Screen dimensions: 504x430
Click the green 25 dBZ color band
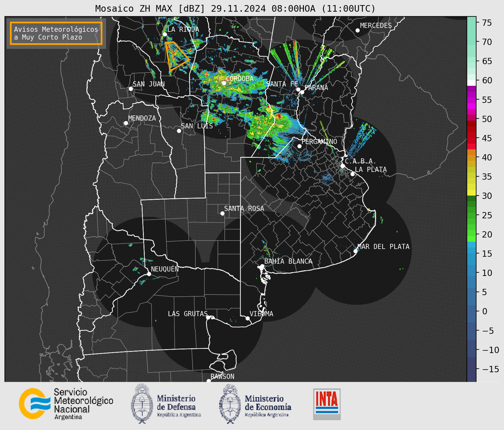pos(471,215)
